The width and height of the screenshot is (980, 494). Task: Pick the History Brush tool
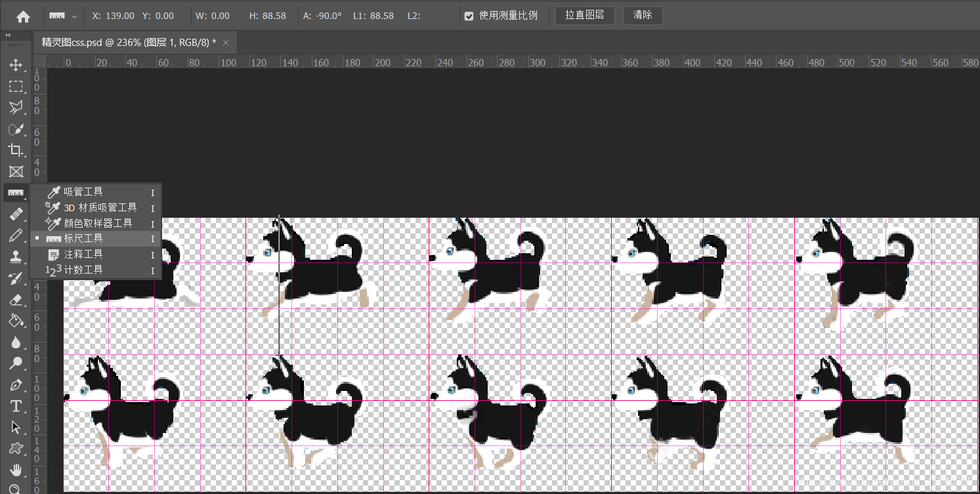click(x=16, y=278)
